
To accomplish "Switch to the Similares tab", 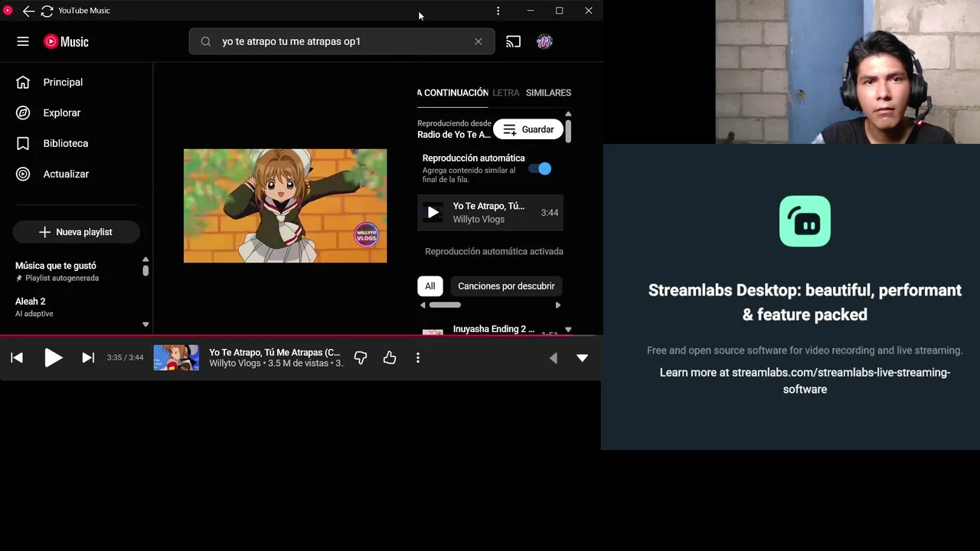I will pos(548,93).
